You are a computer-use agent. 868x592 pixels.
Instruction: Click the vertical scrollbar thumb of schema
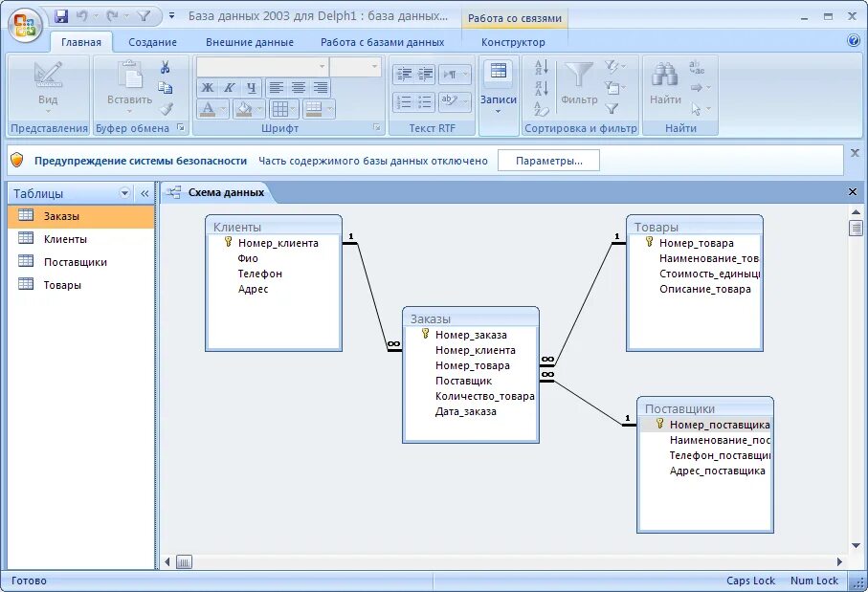(x=856, y=228)
